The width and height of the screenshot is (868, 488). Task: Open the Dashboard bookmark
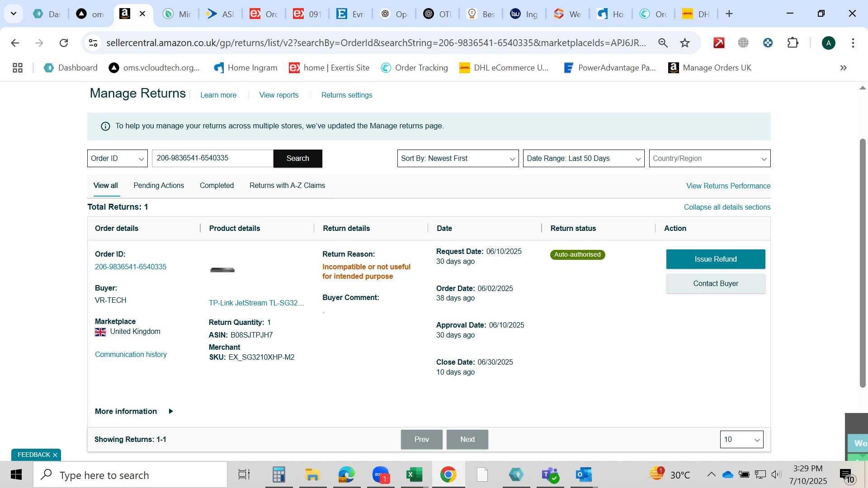tap(71, 68)
